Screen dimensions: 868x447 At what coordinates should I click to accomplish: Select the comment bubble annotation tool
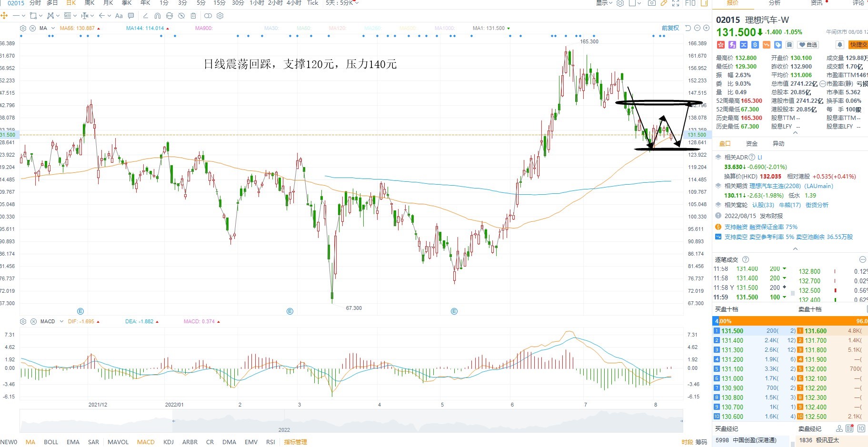point(131,16)
